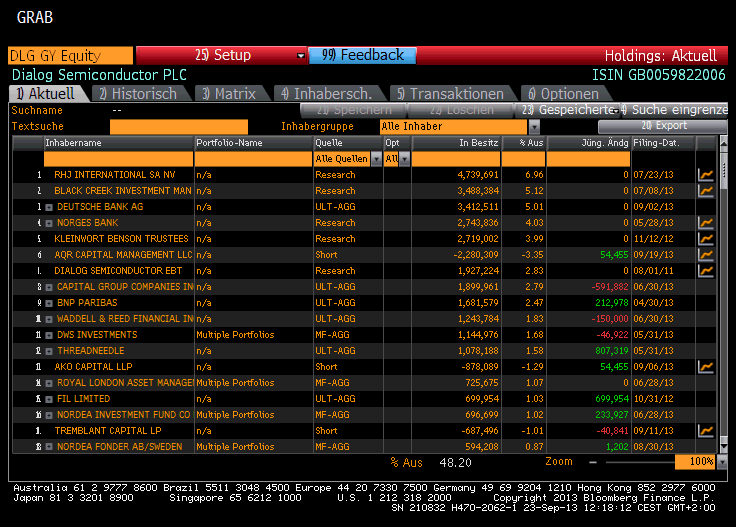Click the -591,882 change value
736x527 pixels.
609,287
